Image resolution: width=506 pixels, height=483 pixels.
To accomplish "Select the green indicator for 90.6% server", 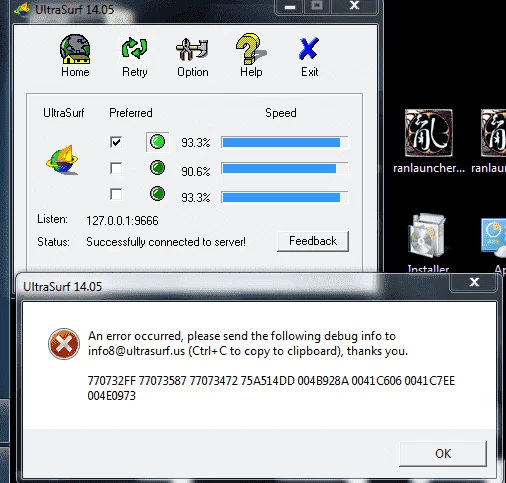I will pyautogui.click(x=157, y=168).
